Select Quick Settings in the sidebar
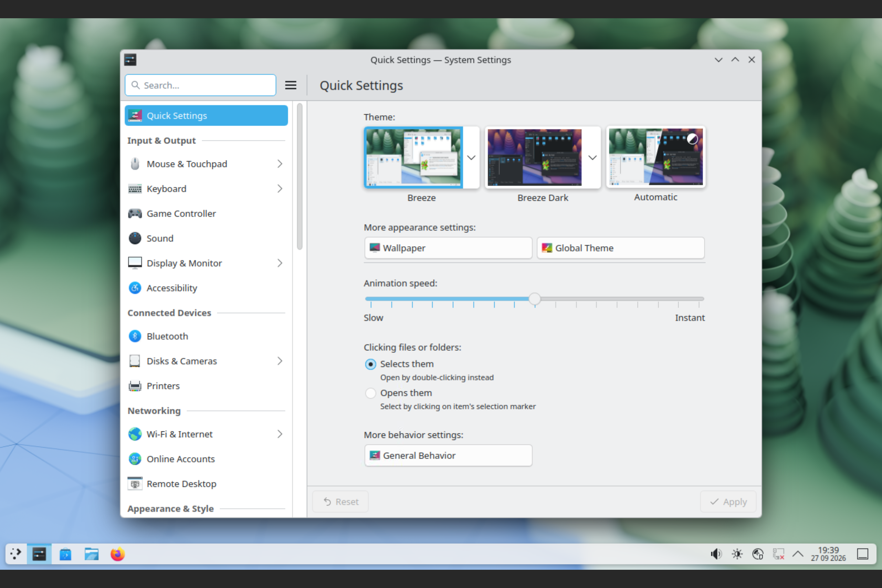Image resolution: width=882 pixels, height=588 pixels. click(x=206, y=116)
